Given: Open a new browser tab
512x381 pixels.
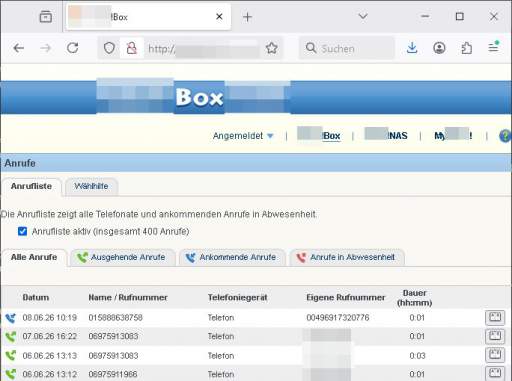Looking at the screenshot, I should pos(247,17).
